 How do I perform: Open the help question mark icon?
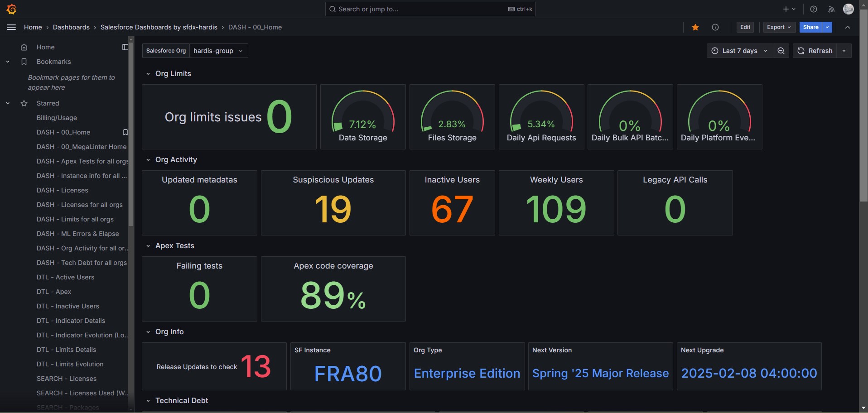point(814,9)
